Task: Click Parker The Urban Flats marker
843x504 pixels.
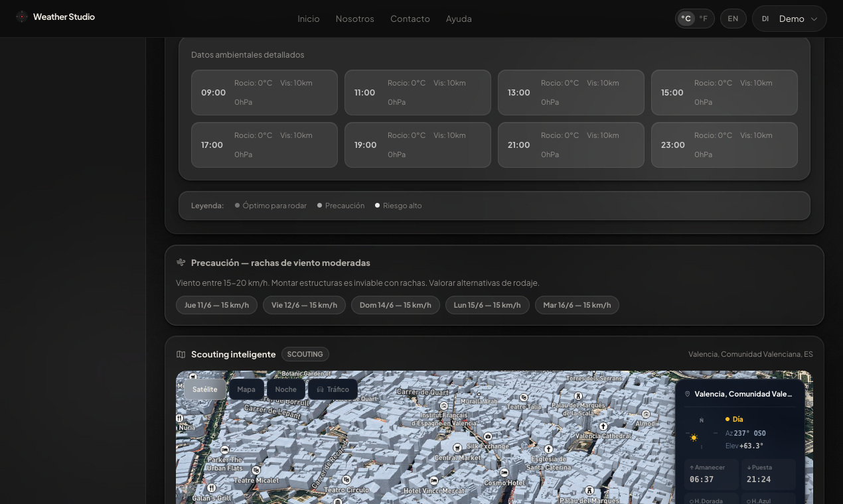Action: click(224, 450)
